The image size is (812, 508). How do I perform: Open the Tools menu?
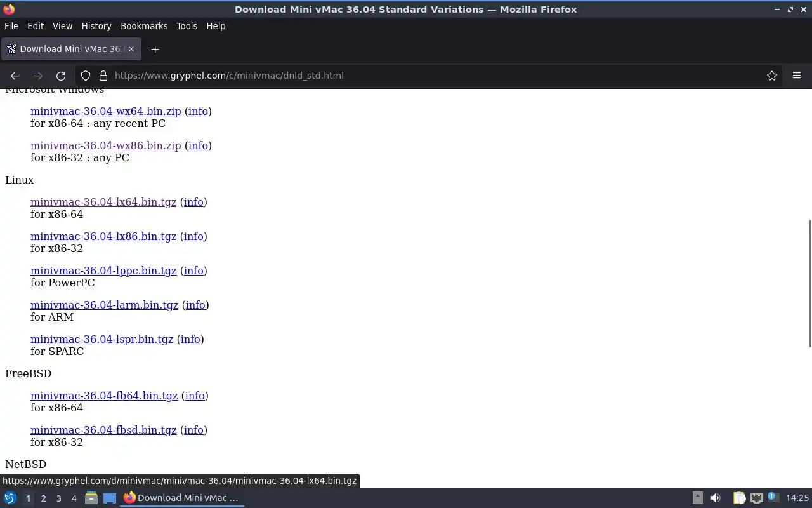coord(187,26)
